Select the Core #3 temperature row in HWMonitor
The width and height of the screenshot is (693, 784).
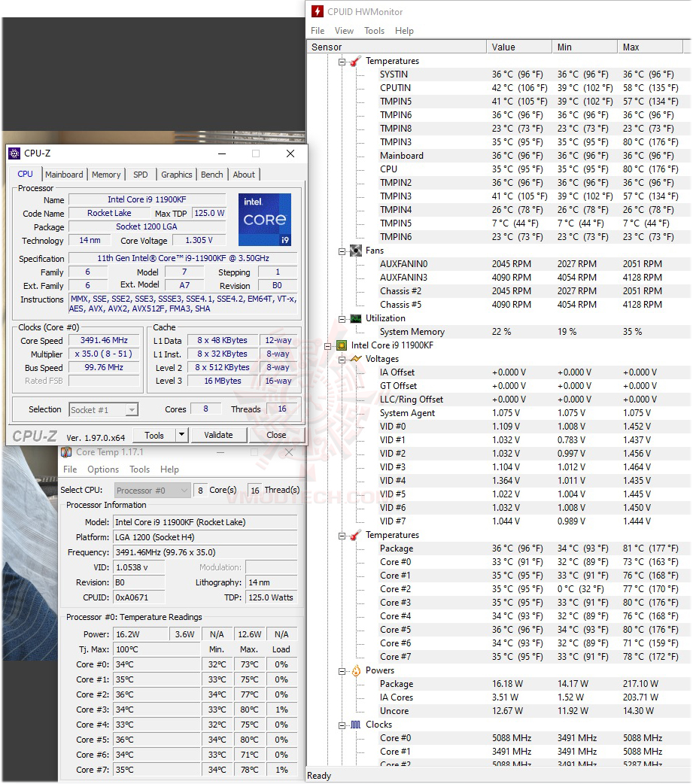click(x=534, y=603)
